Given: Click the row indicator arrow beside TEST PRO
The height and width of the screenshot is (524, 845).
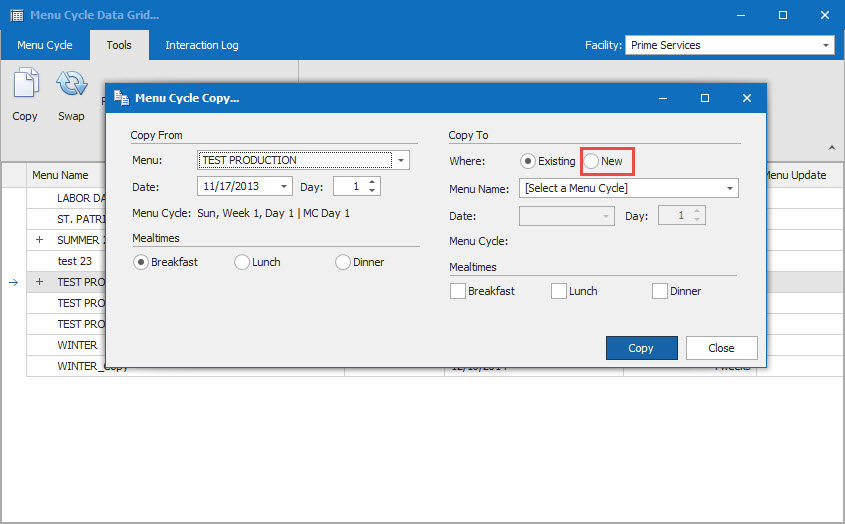Looking at the screenshot, I should click(x=13, y=282).
